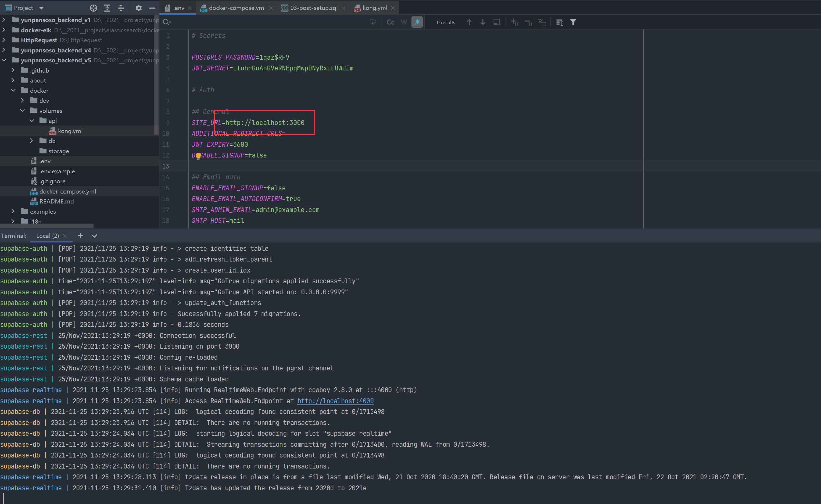Click line number 13 in gutter

tap(166, 166)
